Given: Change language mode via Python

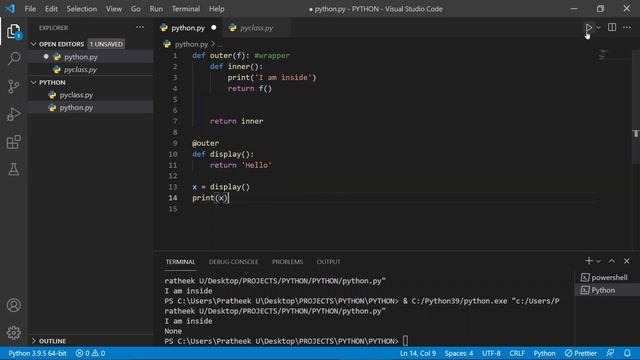Looking at the screenshot, I should tap(544, 353).
